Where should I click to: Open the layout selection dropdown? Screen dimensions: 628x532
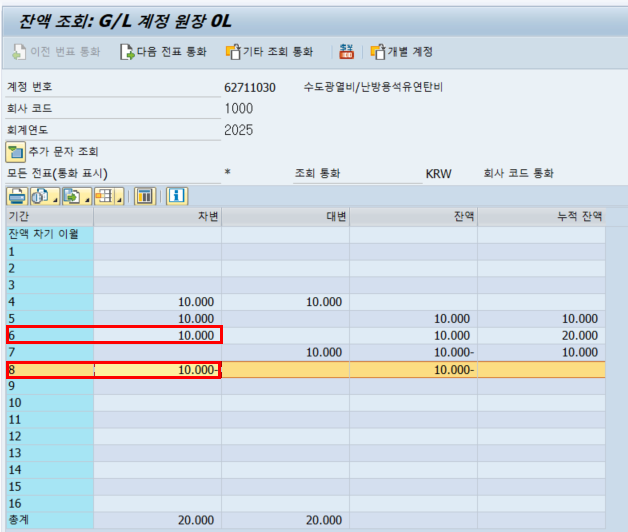click(x=109, y=196)
